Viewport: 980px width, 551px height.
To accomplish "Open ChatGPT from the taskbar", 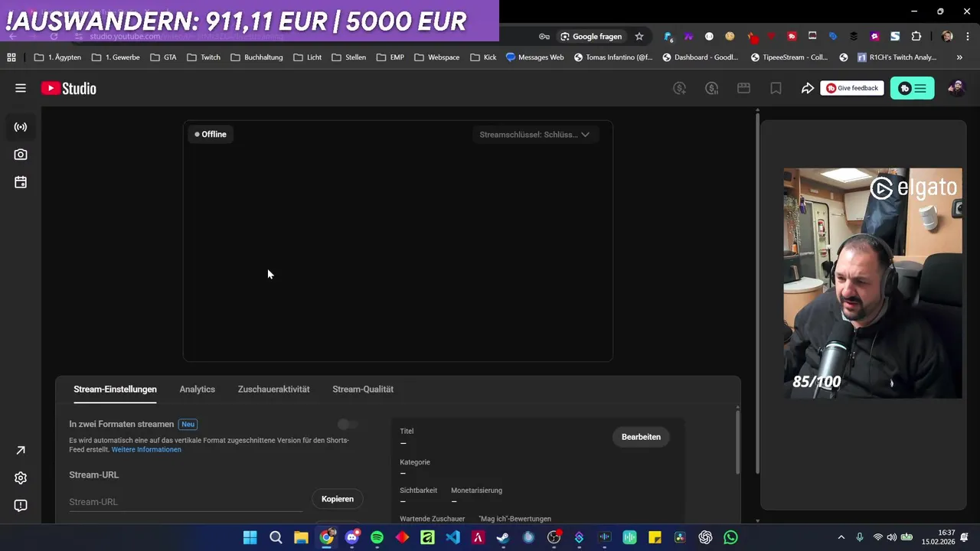I will (x=705, y=537).
